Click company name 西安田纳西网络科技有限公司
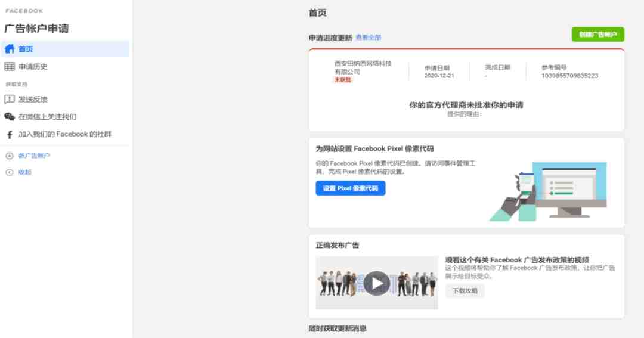 [x=363, y=67]
